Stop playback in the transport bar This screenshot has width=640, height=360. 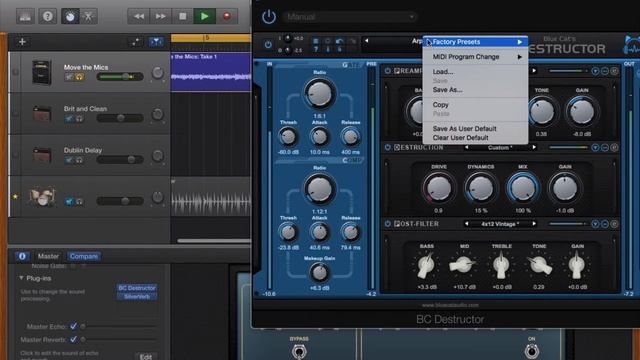coord(182,16)
